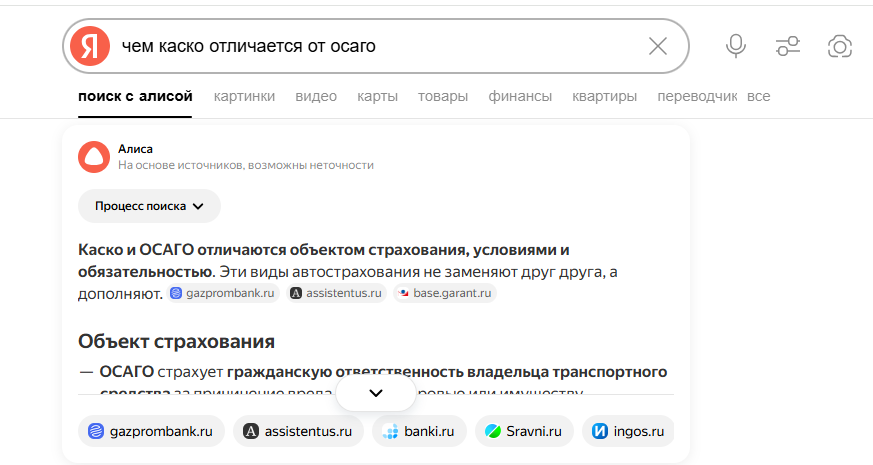
Task: Click the Объект страхования heading
Action: point(176,341)
